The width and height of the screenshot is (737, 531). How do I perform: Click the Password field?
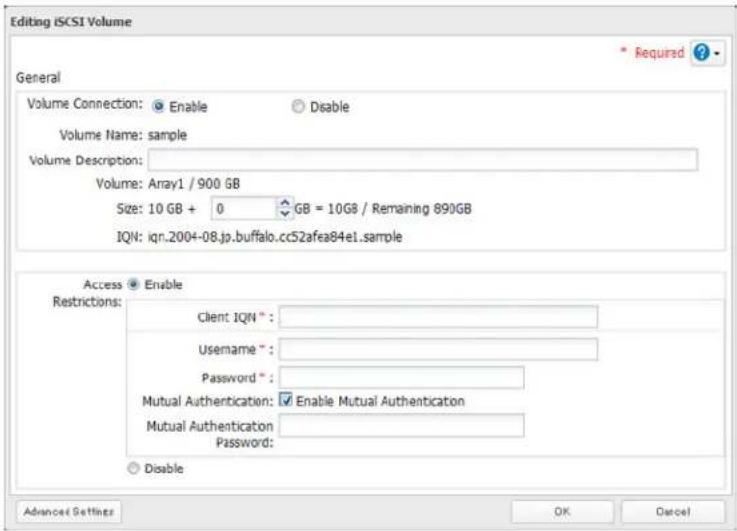401,378
